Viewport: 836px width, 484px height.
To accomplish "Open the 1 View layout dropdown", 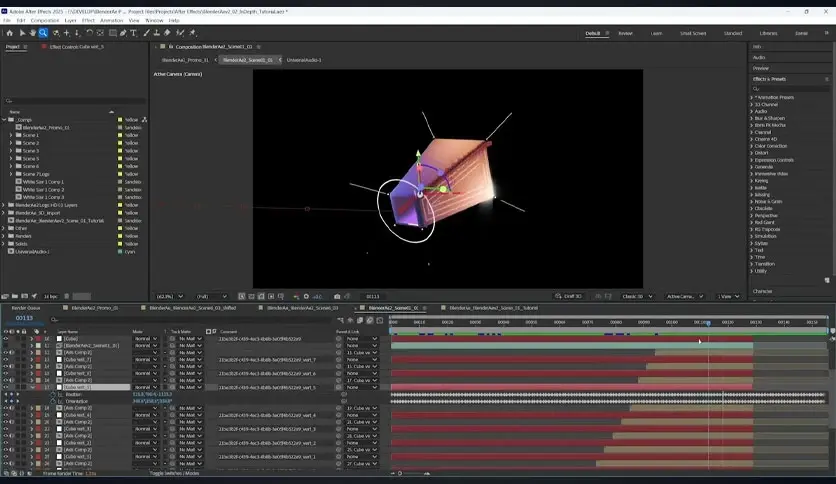I will click(728, 296).
